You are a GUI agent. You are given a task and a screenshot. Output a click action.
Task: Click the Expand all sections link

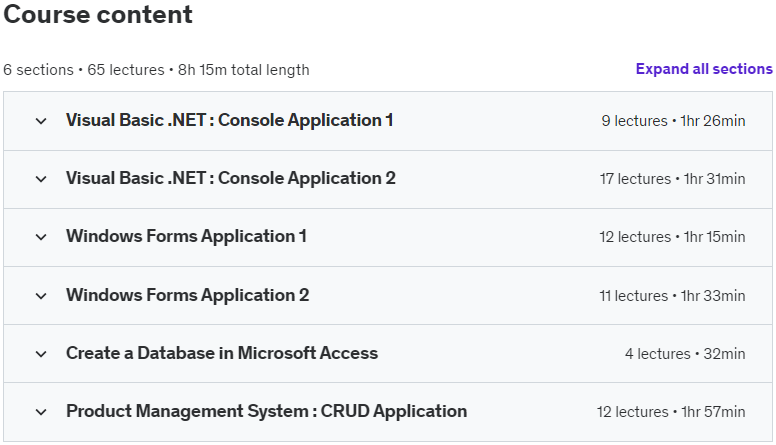click(x=704, y=69)
